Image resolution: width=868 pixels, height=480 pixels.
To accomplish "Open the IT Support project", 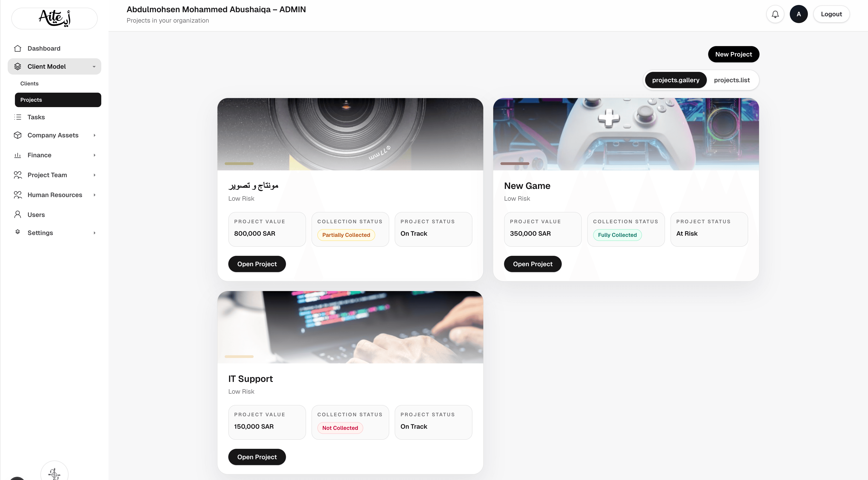I will coord(257,457).
